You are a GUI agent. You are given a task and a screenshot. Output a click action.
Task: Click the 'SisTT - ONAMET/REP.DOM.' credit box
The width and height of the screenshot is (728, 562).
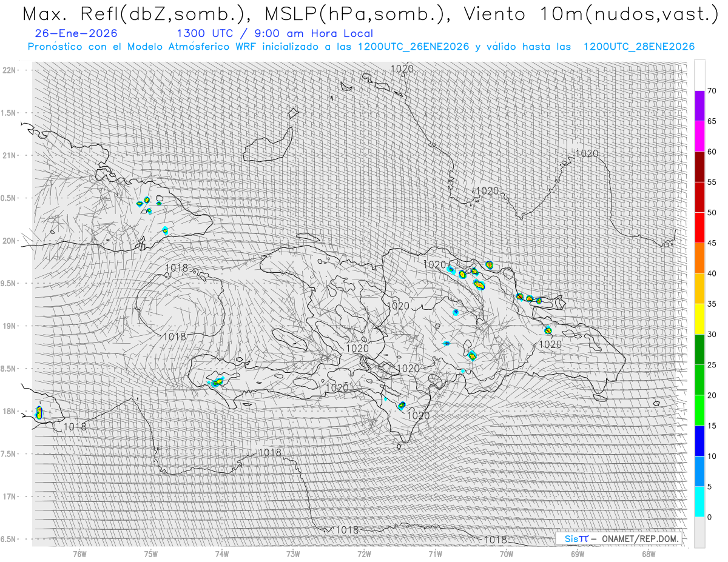click(x=619, y=538)
